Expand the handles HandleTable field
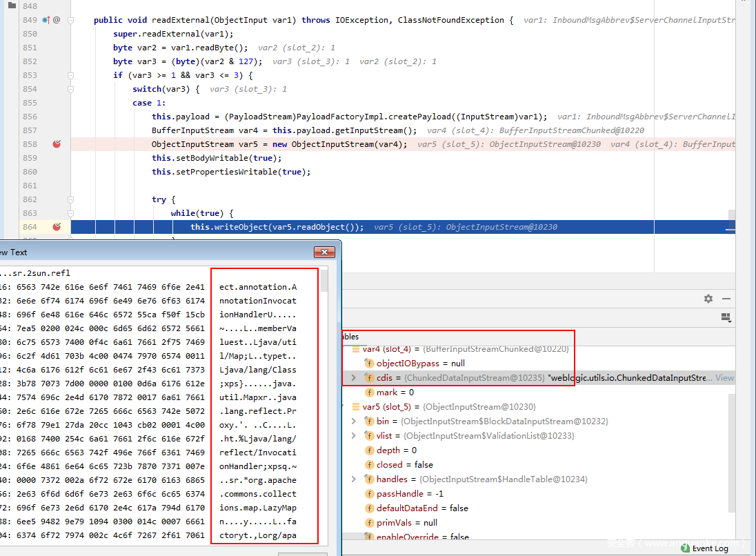 [x=354, y=479]
